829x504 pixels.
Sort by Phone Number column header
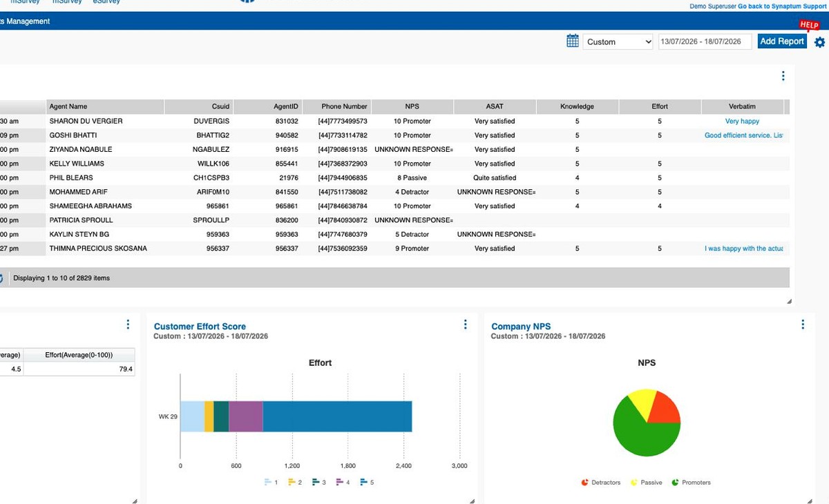pos(337,106)
